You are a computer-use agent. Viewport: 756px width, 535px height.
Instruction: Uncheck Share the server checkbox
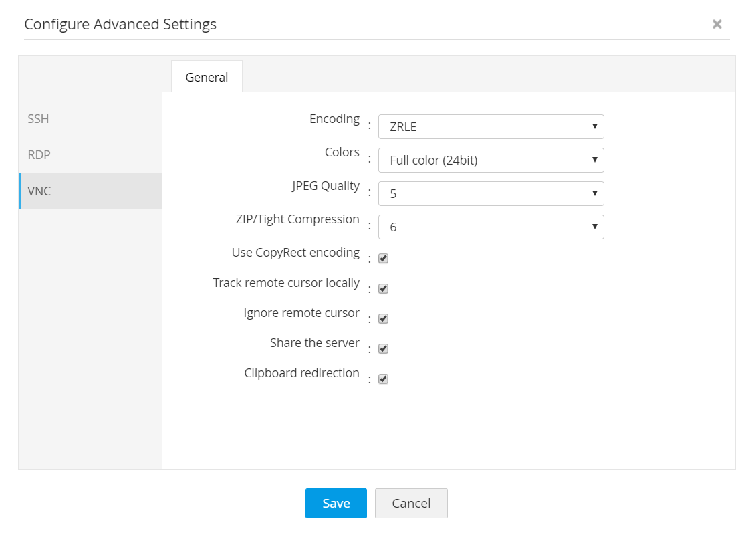click(384, 349)
